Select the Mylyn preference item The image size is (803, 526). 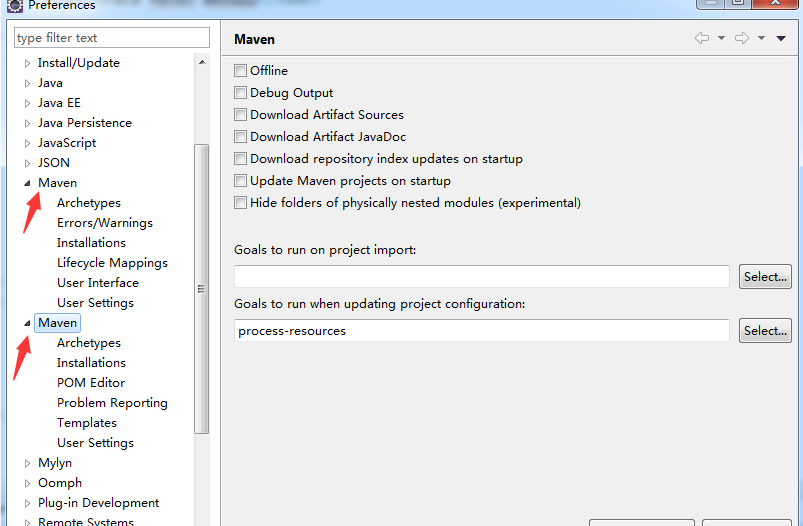coord(55,463)
